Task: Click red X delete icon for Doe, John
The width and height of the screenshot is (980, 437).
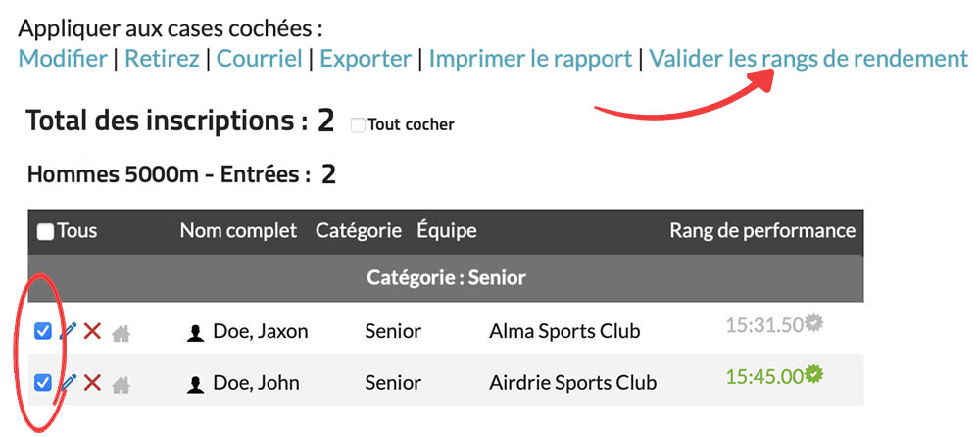Action: coord(93,382)
